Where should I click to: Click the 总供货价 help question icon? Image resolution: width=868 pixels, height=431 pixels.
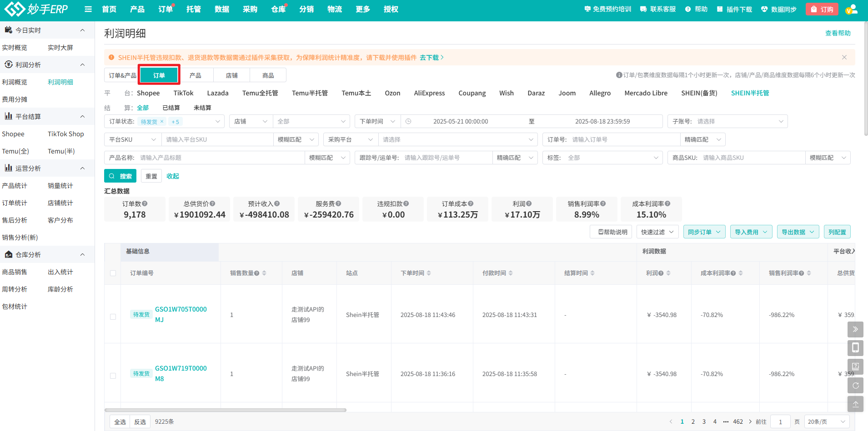pyautogui.click(x=212, y=204)
